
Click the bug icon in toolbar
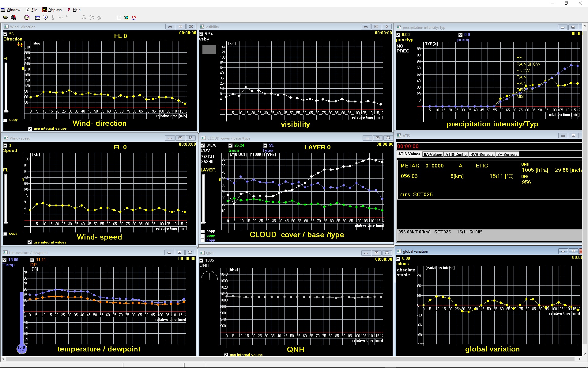126,17
